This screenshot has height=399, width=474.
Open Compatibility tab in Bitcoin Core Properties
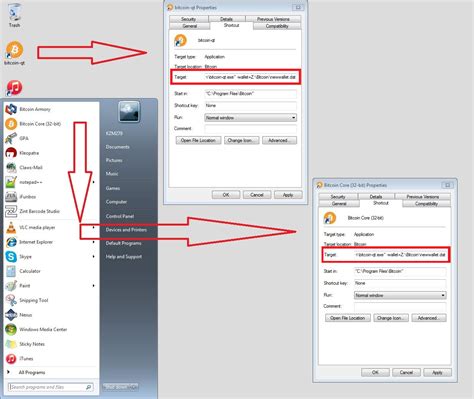click(426, 204)
